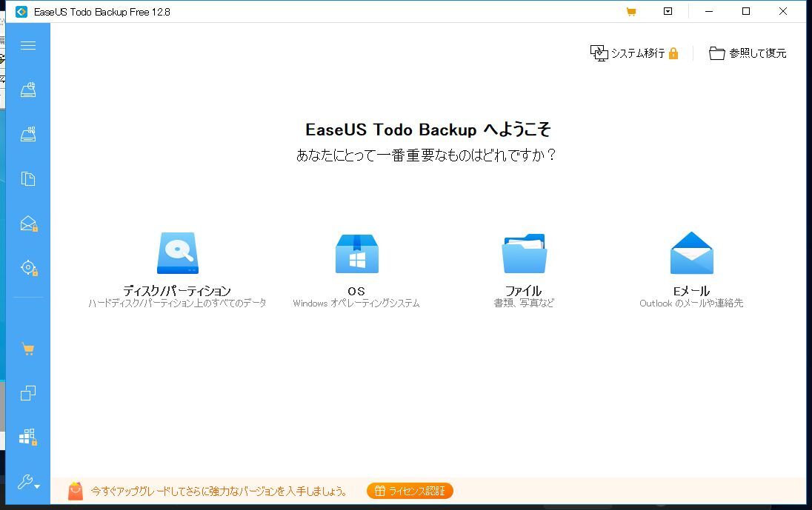
Task: Click システム移行 at the top right
Action: point(633,53)
